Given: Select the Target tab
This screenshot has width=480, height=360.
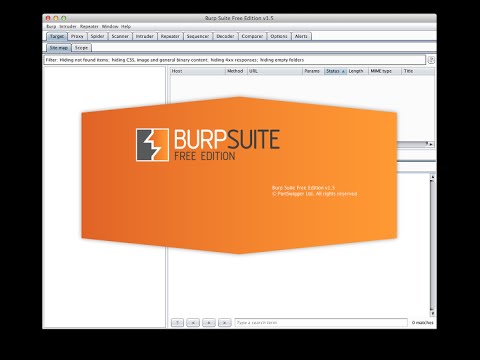Looking at the screenshot, I should 57,36.
